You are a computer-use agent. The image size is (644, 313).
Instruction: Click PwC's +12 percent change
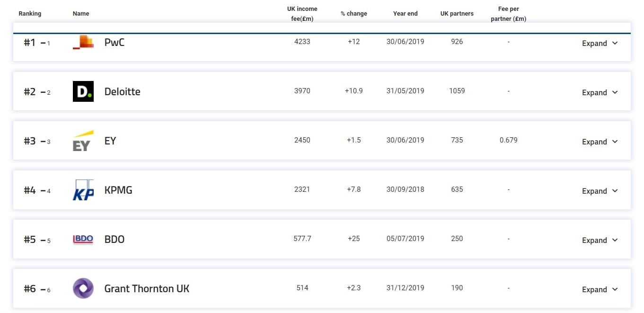point(354,41)
